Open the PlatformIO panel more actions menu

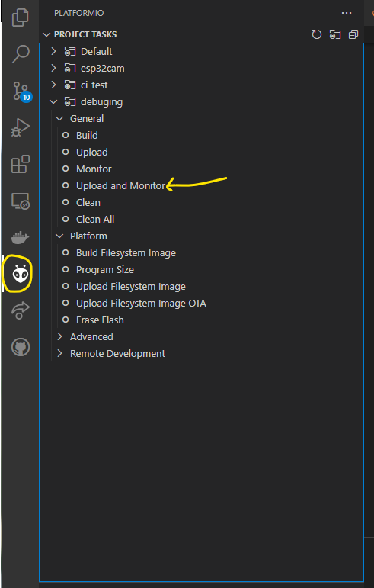347,13
